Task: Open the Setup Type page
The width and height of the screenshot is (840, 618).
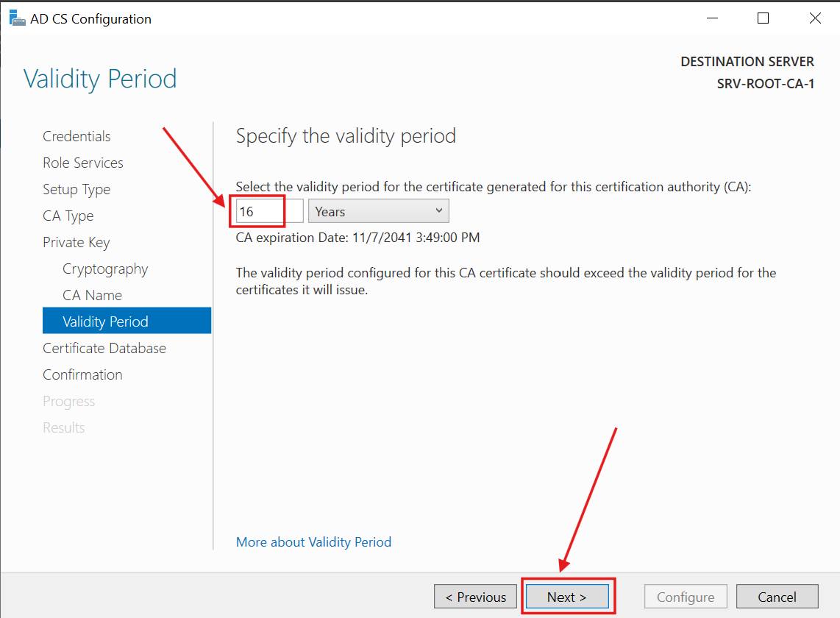Action: click(x=76, y=189)
